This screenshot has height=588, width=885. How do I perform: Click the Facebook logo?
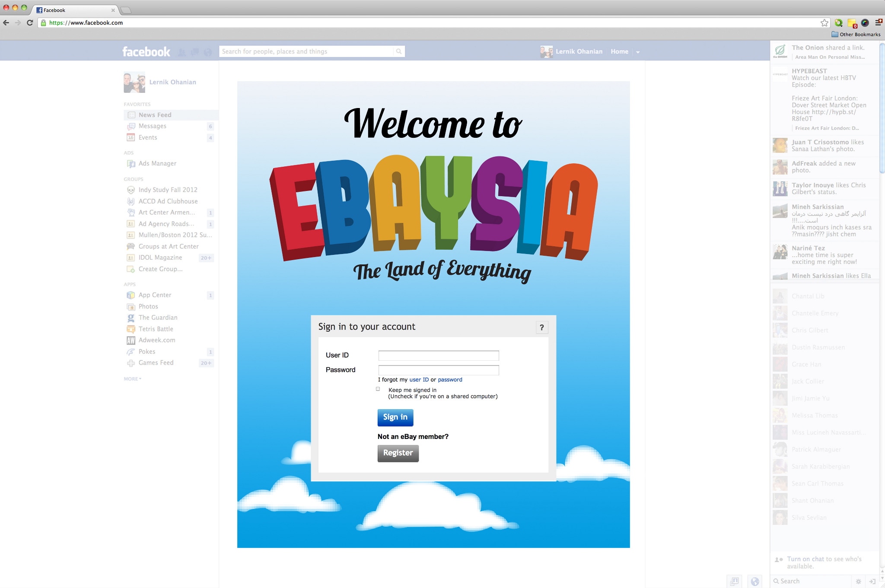pos(146,52)
